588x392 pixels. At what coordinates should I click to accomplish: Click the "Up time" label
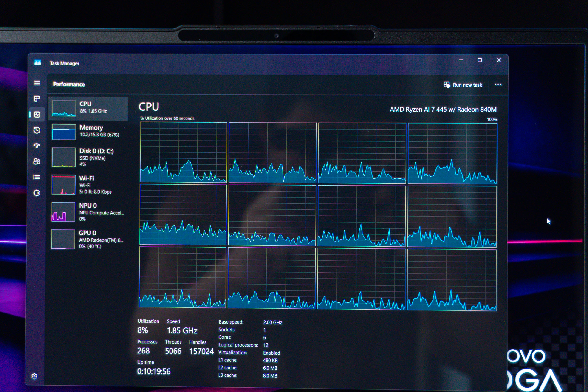click(145, 362)
